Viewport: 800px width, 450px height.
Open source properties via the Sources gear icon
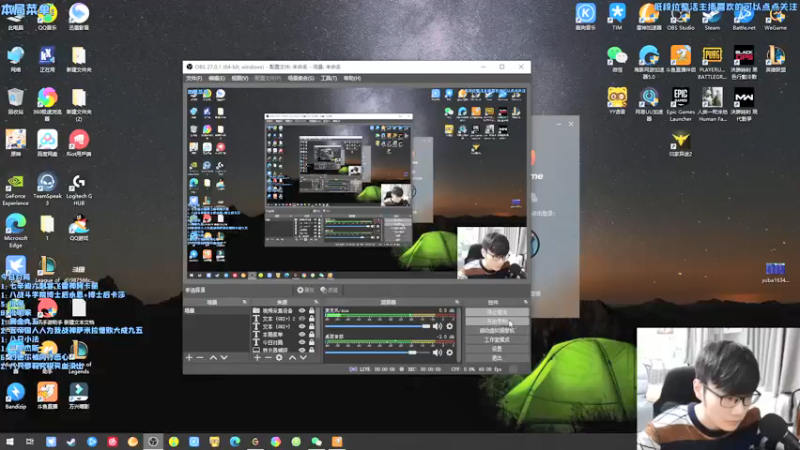click(279, 358)
